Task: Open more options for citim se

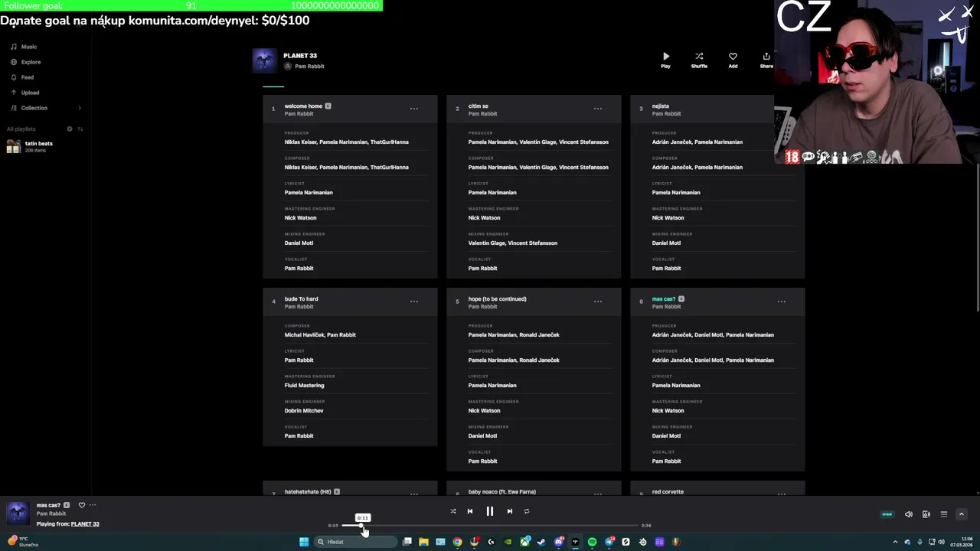Action: pyautogui.click(x=598, y=109)
